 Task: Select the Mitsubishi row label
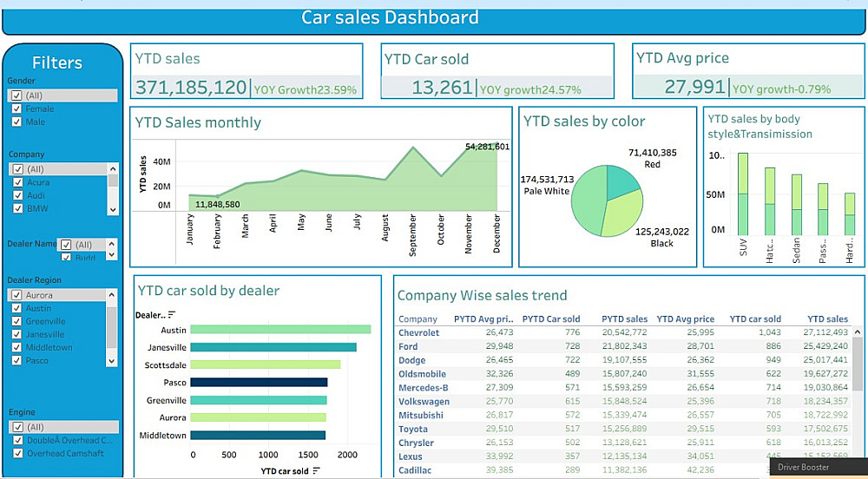421,416
